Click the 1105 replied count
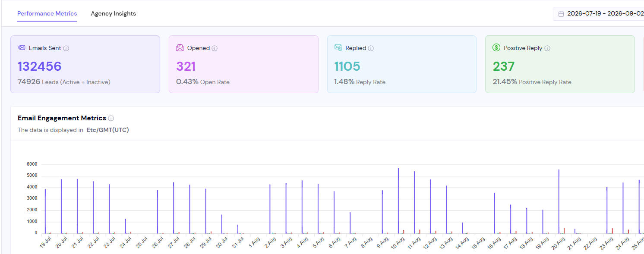This screenshot has height=254, width=644. tap(347, 66)
